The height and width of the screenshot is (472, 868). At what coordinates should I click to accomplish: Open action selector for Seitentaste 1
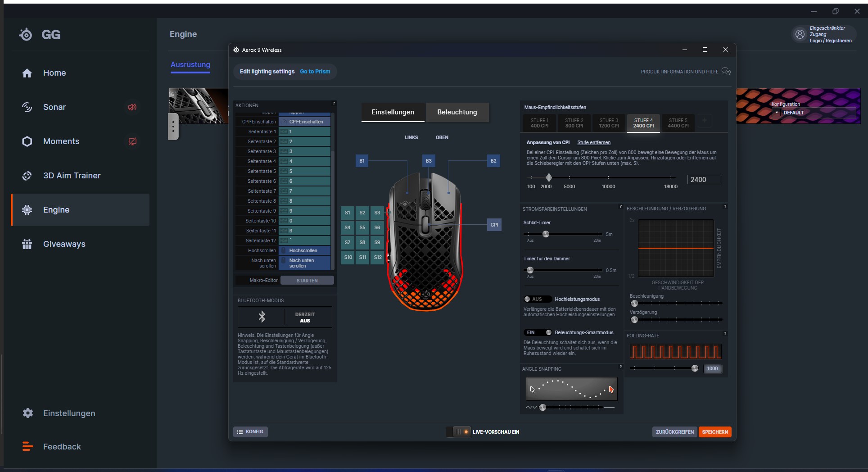pos(305,132)
